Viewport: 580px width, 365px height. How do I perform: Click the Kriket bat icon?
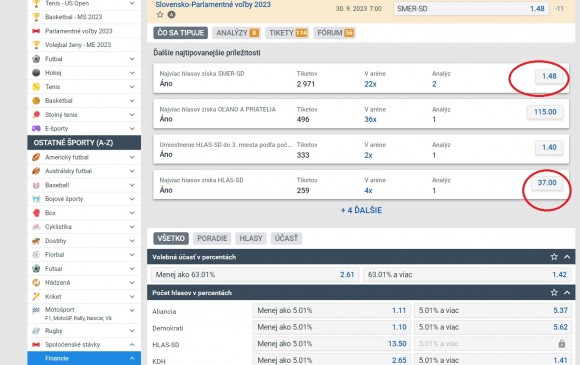coord(36,296)
